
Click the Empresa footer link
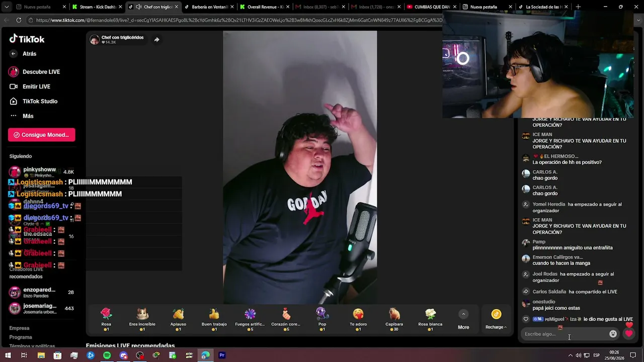pyautogui.click(x=19, y=328)
